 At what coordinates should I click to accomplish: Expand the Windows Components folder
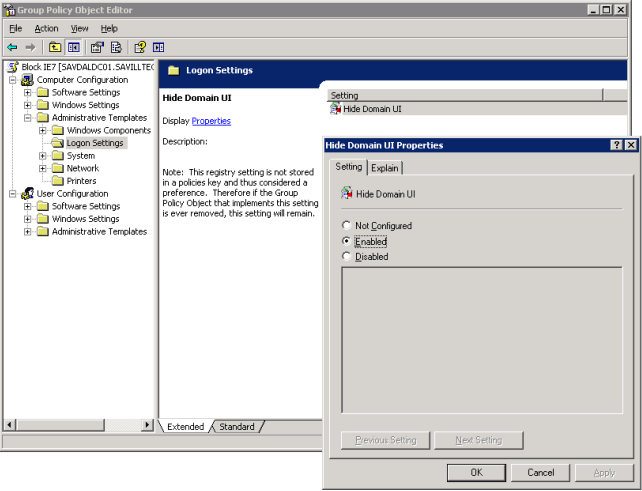pos(43,130)
